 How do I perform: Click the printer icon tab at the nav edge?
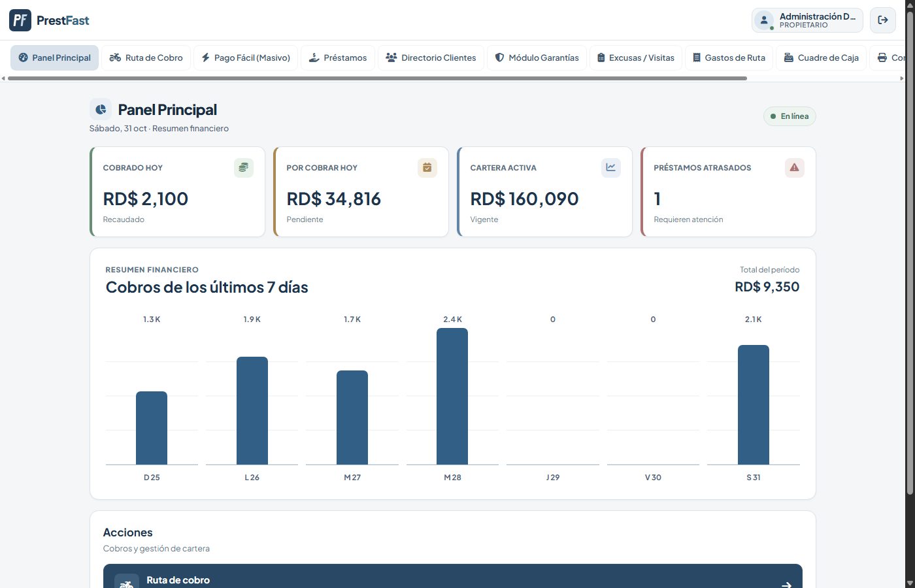pyautogui.click(x=887, y=57)
